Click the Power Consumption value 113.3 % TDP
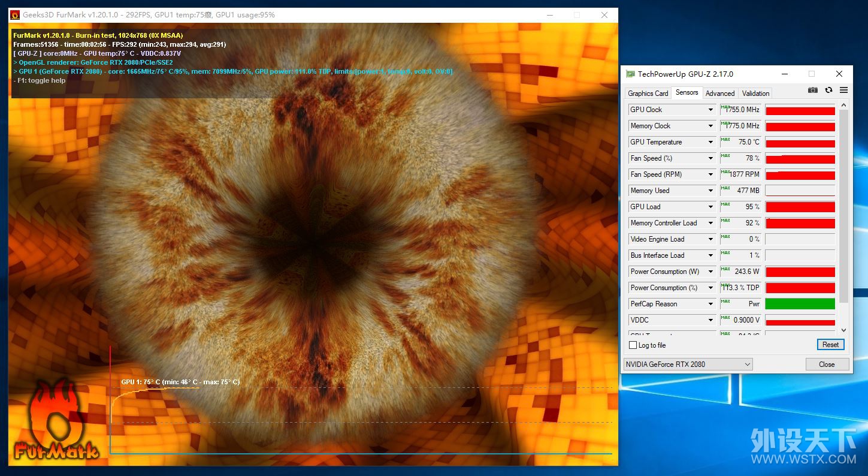 click(740, 288)
